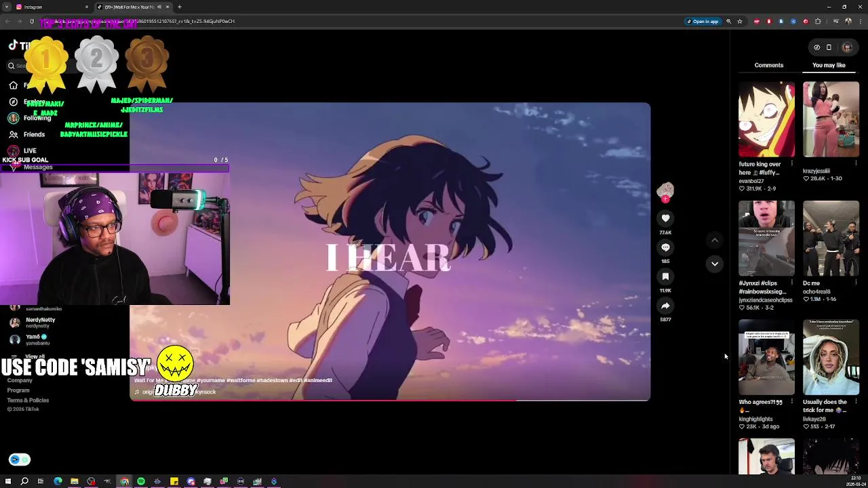Open the krazyjessiiii video thumbnail

(x=831, y=119)
